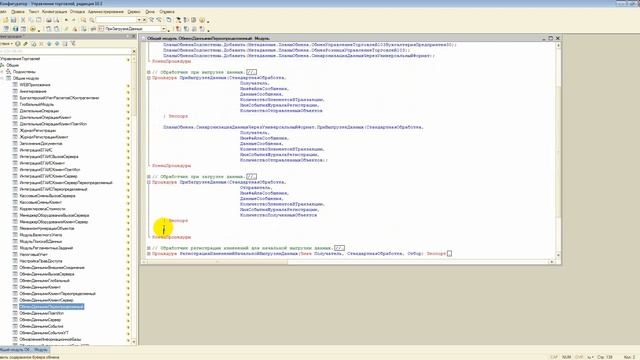Click the orange round icon in second toolbar
Viewport: 640px width, 360px height.
pyautogui.click(x=33, y=29)
